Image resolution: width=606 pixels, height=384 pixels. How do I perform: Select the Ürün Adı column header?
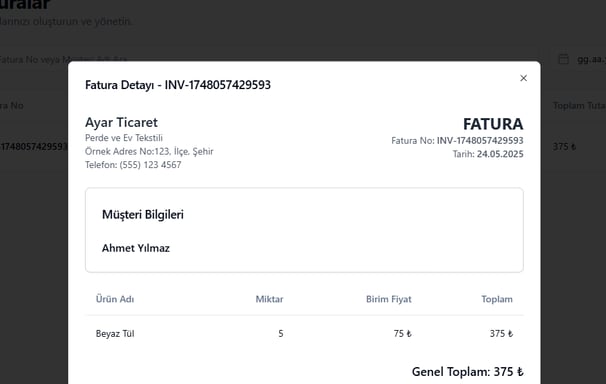click(x=115, y=299)
